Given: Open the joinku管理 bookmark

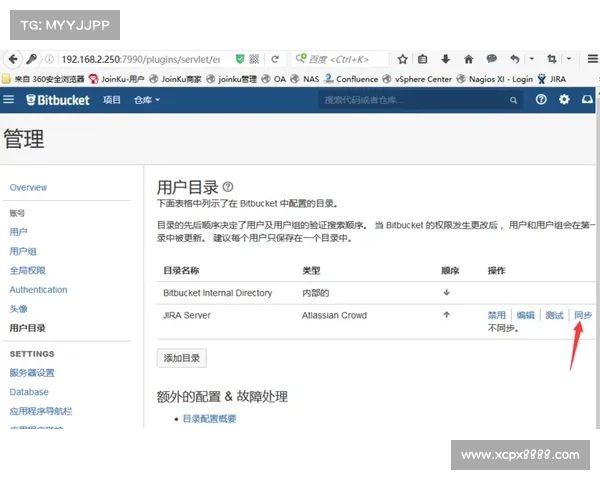Looking at the screenshot, I should tap(232, 79).
